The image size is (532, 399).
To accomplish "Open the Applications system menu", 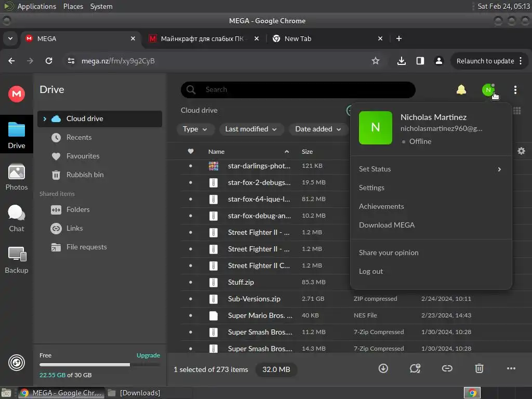I will 37,6.
